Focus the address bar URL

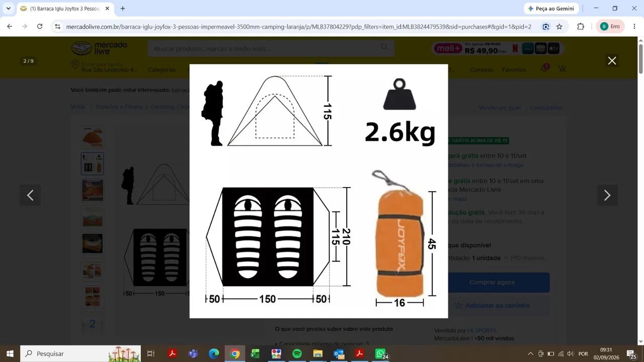pos(299,27)
